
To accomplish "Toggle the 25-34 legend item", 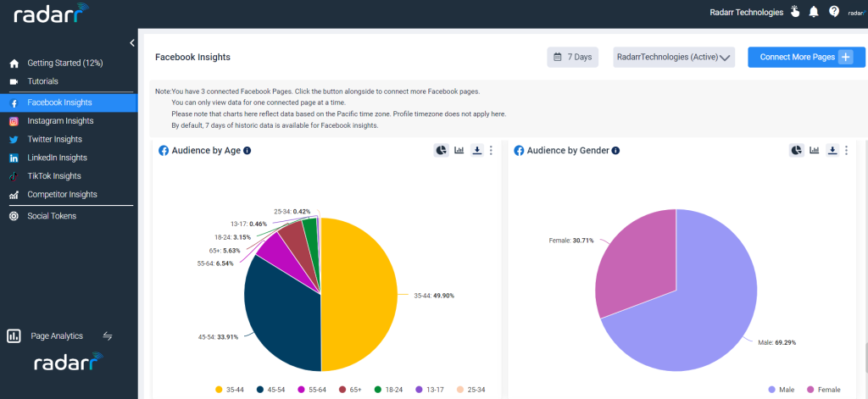I will [x=470, y=390].
